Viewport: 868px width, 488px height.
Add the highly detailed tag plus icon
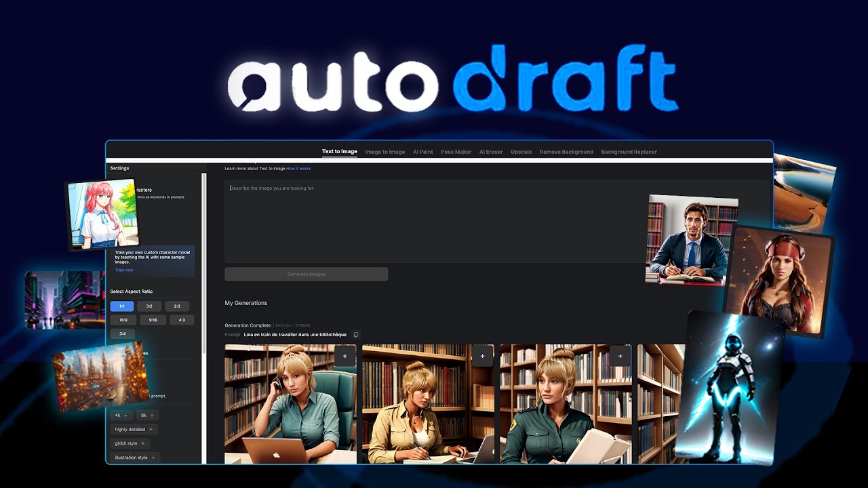point(151,430)
